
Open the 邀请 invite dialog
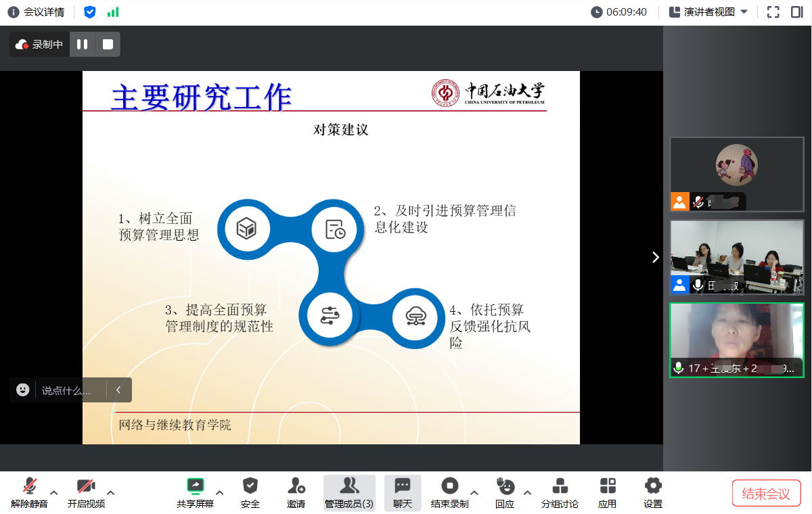pos(296,492)
